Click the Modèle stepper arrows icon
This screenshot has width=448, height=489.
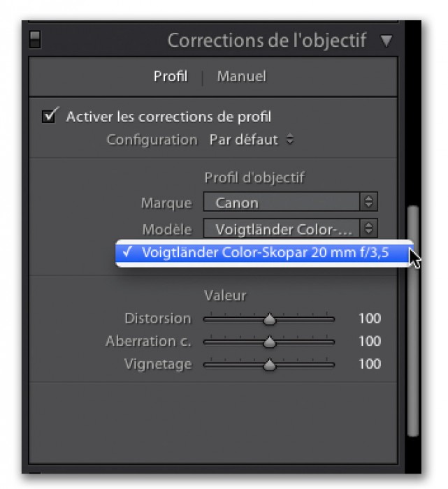tap(369, 228)
